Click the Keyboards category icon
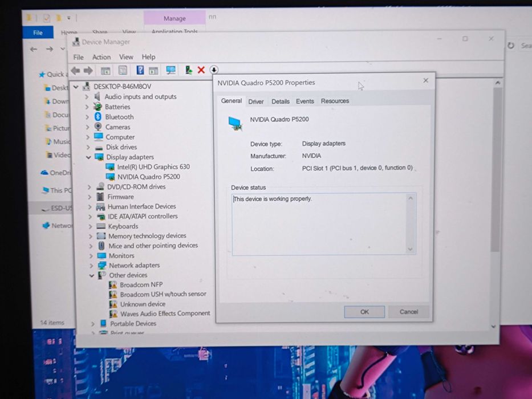The height and width of the screenshot is (399, 532). pos(101,226)
